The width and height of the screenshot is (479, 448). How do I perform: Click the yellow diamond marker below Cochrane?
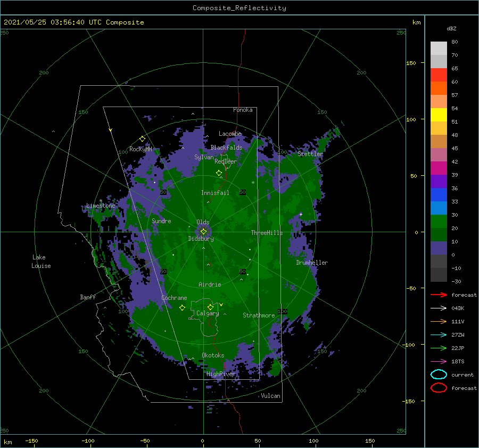coord(182,308)
